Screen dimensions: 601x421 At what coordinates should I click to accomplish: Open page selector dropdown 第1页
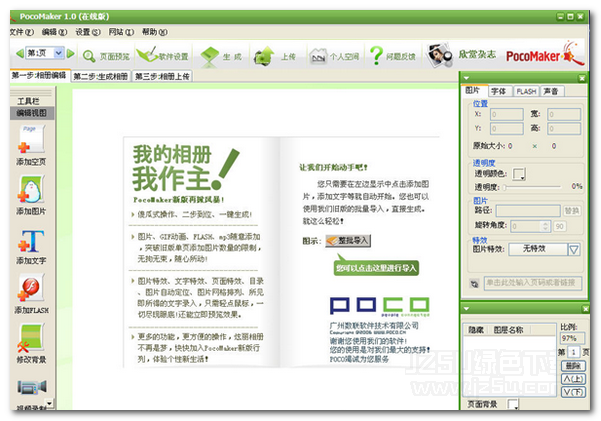pyautogui.click(x=58, y=53)
